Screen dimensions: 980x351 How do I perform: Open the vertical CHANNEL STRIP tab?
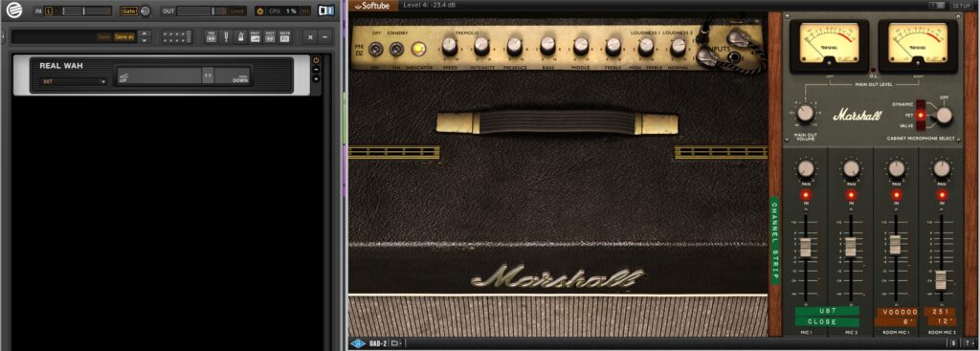click(774, 241)
